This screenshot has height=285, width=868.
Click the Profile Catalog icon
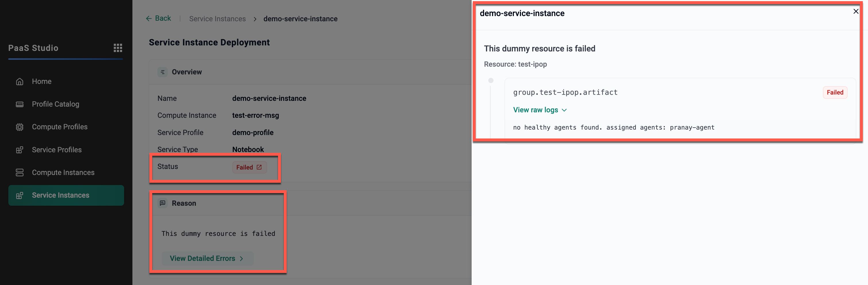coord(20,104)
